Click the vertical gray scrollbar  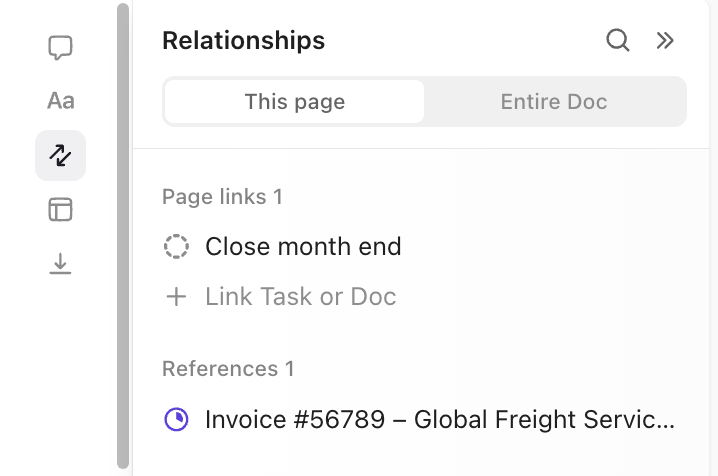click(x=123, y=235)
